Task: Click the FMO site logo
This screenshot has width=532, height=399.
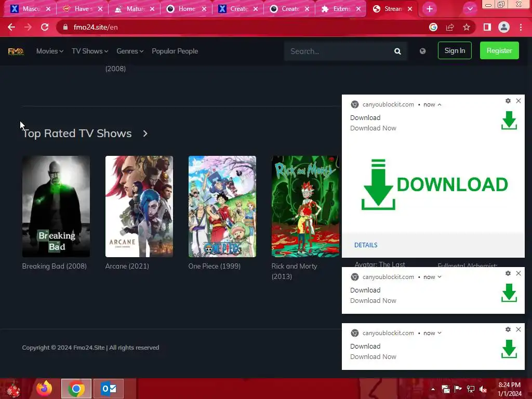Action: [x=16, y=51]
